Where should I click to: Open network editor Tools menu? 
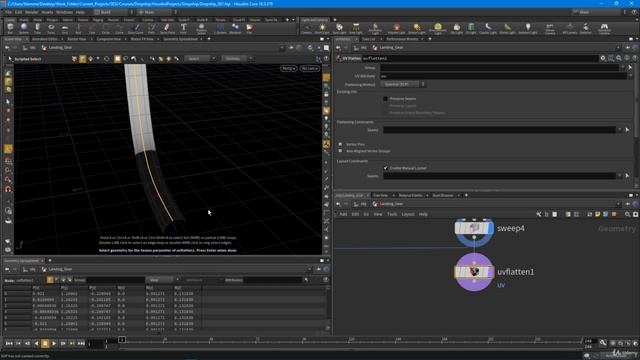pos(392,214)
